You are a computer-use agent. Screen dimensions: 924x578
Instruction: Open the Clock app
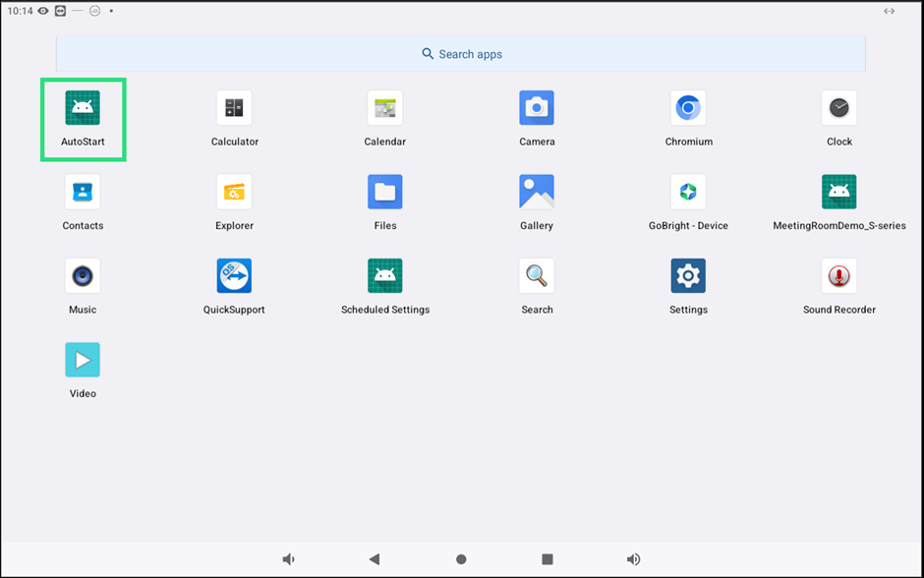tap(838, 108)
